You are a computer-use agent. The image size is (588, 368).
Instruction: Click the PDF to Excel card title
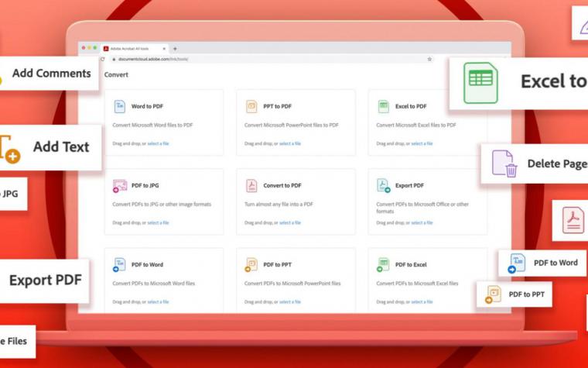pos(411,265)
